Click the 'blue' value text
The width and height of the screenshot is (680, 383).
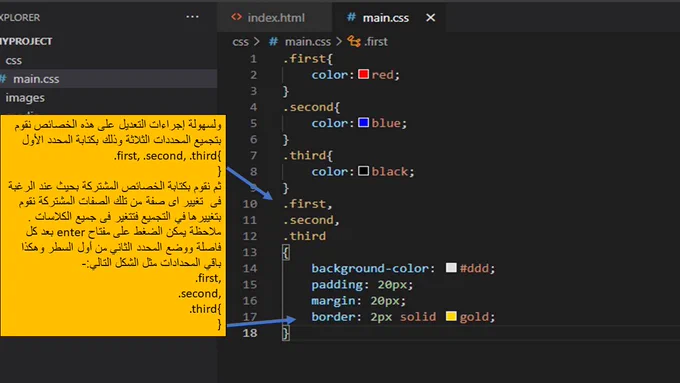pos(386,123)
